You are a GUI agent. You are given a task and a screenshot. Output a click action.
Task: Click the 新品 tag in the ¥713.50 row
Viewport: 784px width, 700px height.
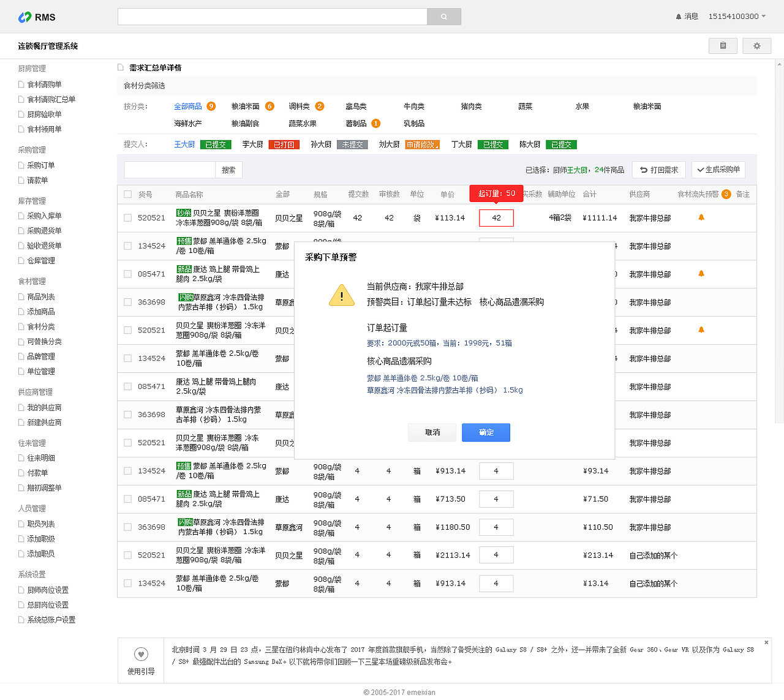point(184,494)
